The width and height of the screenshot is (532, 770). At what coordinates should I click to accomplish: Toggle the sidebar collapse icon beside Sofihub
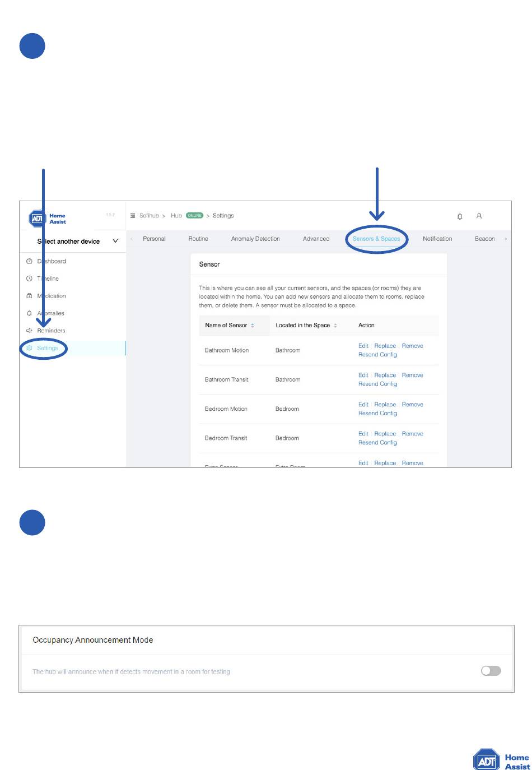click(133, 216)
